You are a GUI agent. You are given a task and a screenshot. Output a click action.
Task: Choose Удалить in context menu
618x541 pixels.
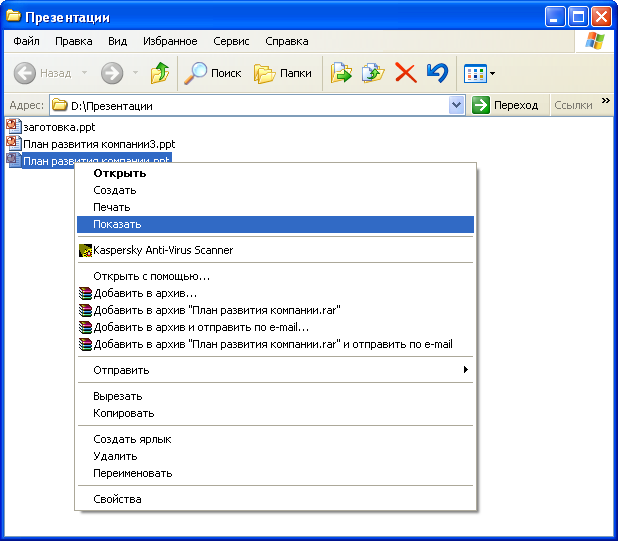[x=275, y=456]
